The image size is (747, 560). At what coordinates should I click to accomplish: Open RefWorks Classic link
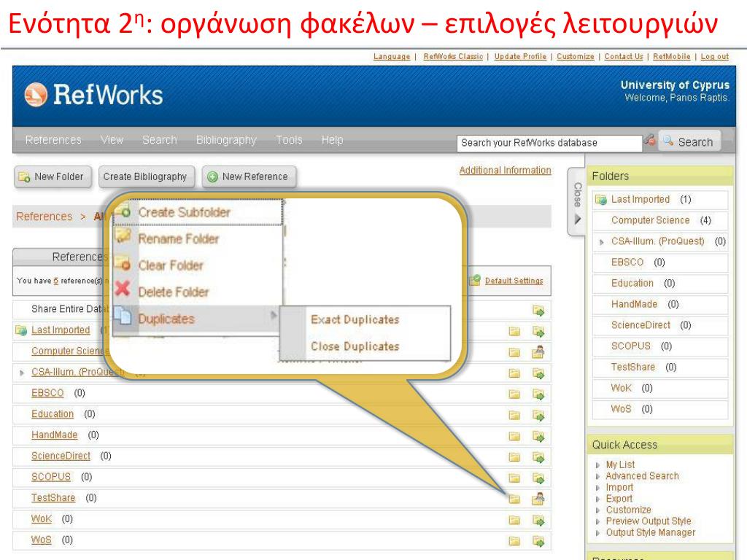pyautogui.click(x=453, y=56)
